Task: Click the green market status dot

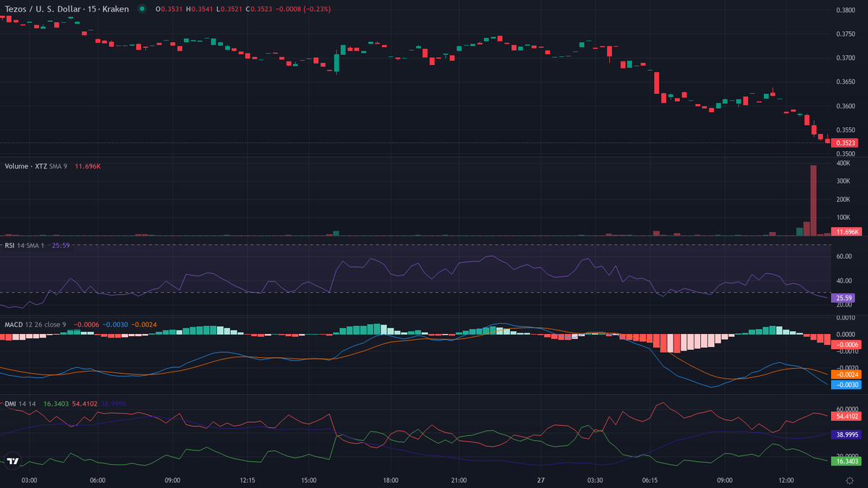Action: [142, 9]
